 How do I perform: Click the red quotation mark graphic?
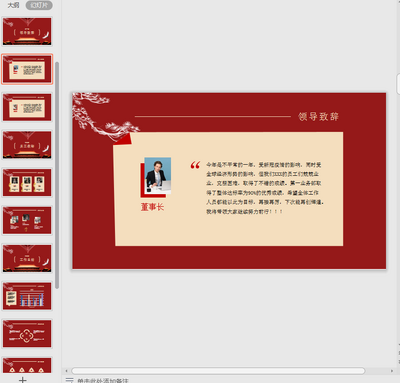point(195,165)
